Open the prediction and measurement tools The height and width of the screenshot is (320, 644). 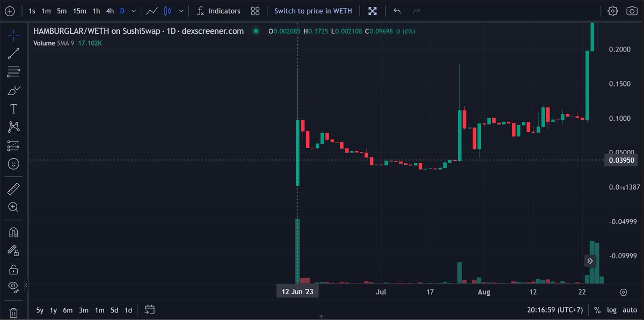(x=14, y=146)
